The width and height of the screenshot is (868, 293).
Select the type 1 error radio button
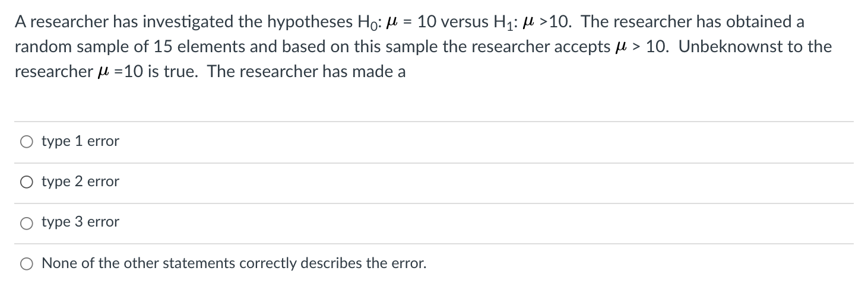[x=27, y=142]
